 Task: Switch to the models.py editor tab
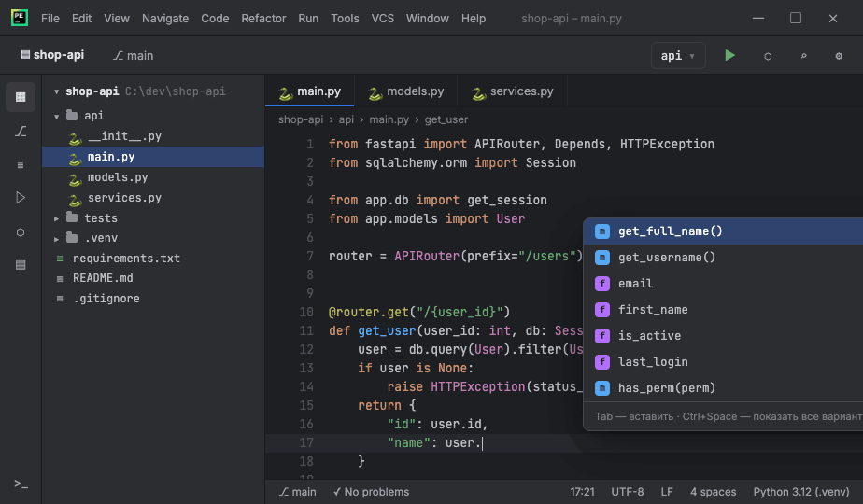point(405,91)
